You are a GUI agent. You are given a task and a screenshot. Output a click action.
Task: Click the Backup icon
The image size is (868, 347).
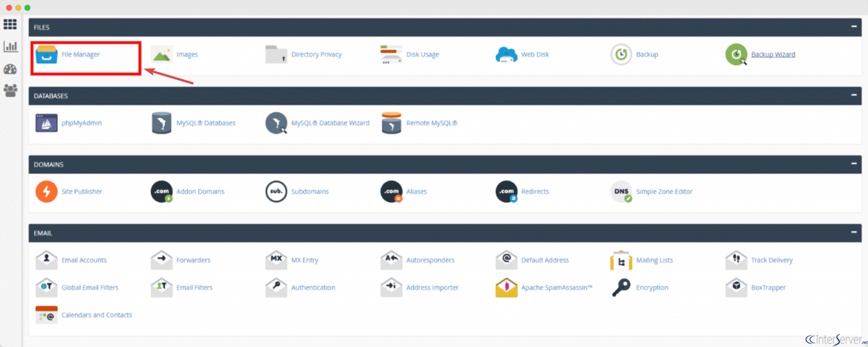click(621, 54)
